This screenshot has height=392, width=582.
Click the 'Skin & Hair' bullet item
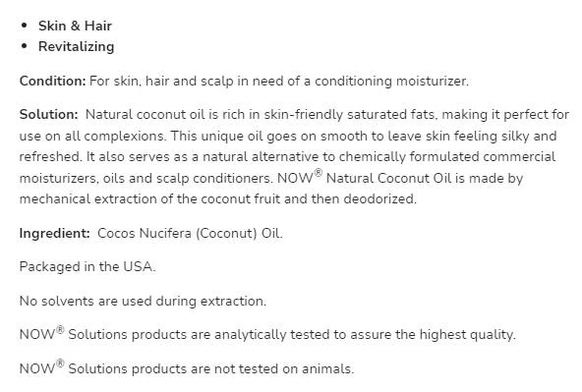click(x=75, y=26)
